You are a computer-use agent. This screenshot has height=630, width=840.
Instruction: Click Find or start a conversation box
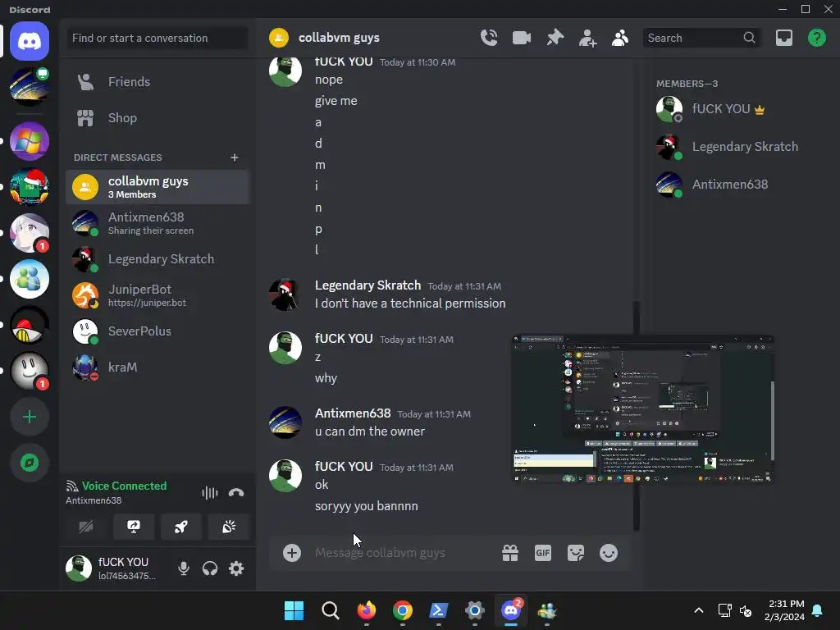tap(157, 38)
